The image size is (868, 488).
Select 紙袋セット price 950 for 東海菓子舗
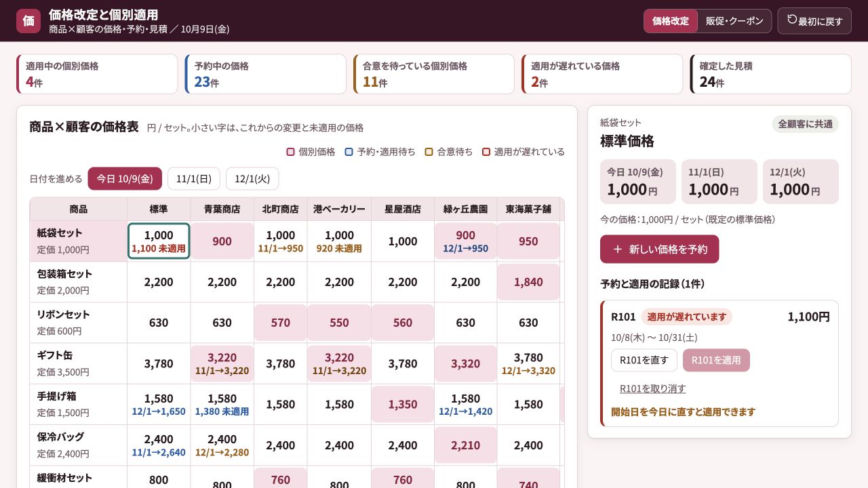pyautogui.click(x=528, y=241)
